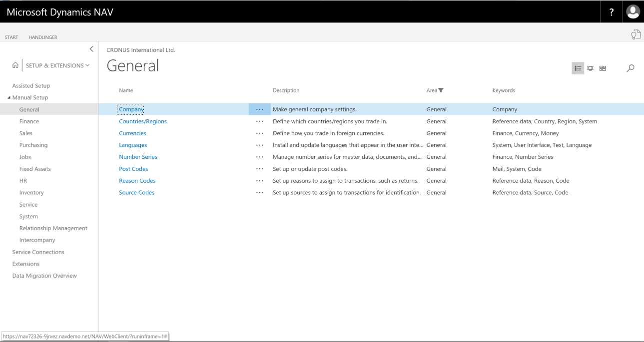
Task: Sort by the Name column header
Action: pos(126,90)
